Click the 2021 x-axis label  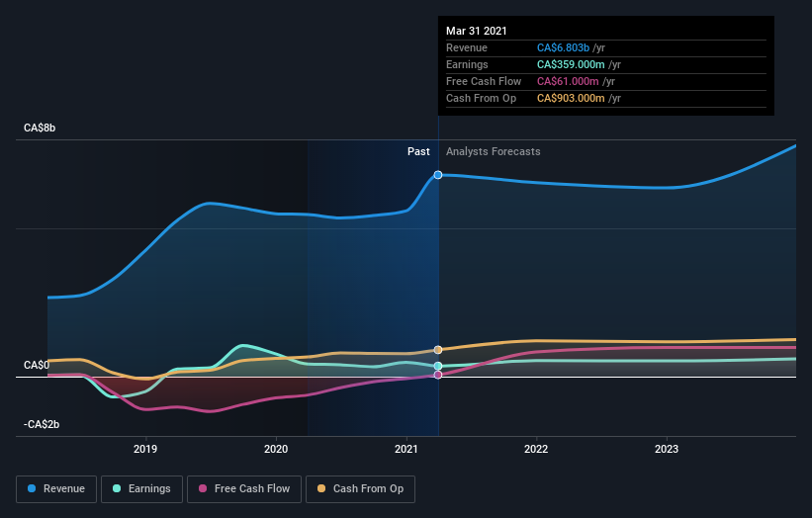click(x=406, y=449)
